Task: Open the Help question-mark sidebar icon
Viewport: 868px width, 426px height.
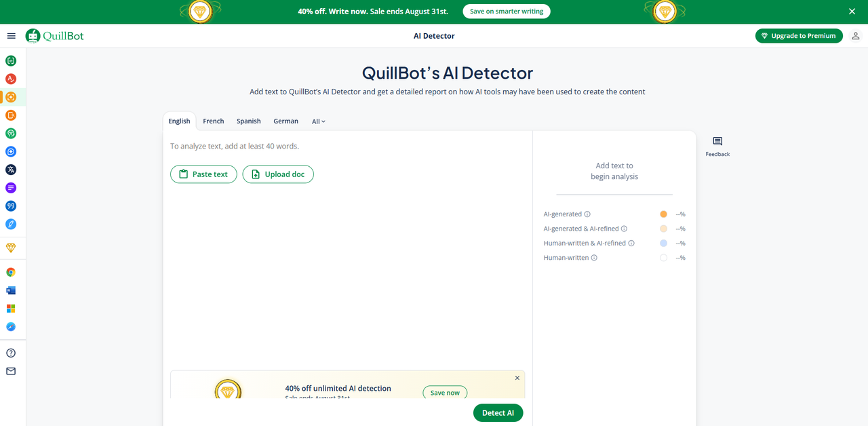Action: pyautogui.click(x=11, y=353)
